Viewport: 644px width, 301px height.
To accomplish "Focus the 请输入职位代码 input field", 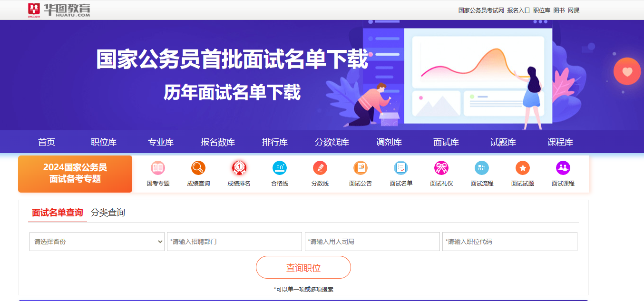I will click(510, 242).
